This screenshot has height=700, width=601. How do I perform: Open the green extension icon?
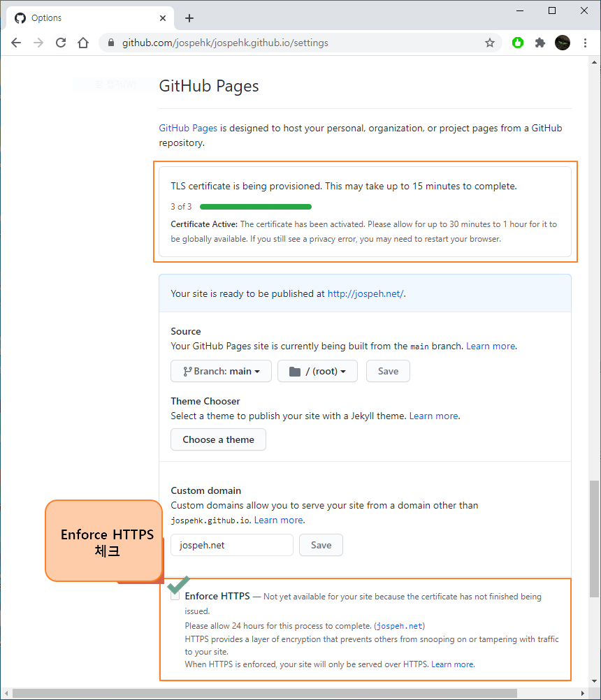(x=518, y=43)
